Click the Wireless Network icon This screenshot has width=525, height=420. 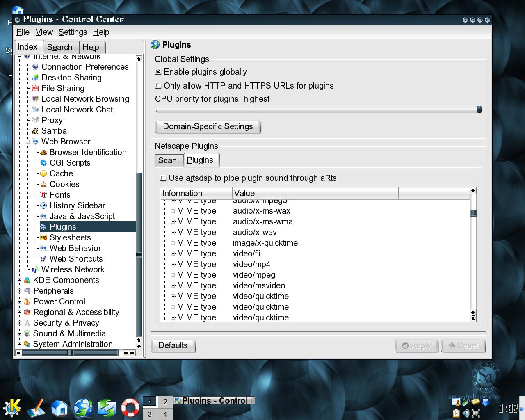[x=35, y=269]
